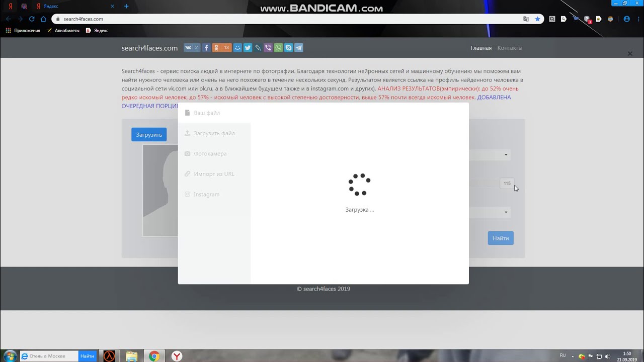Select Ваш файл tab in dialog
Viewport: 644px width, 362px height.
point(214,113)
